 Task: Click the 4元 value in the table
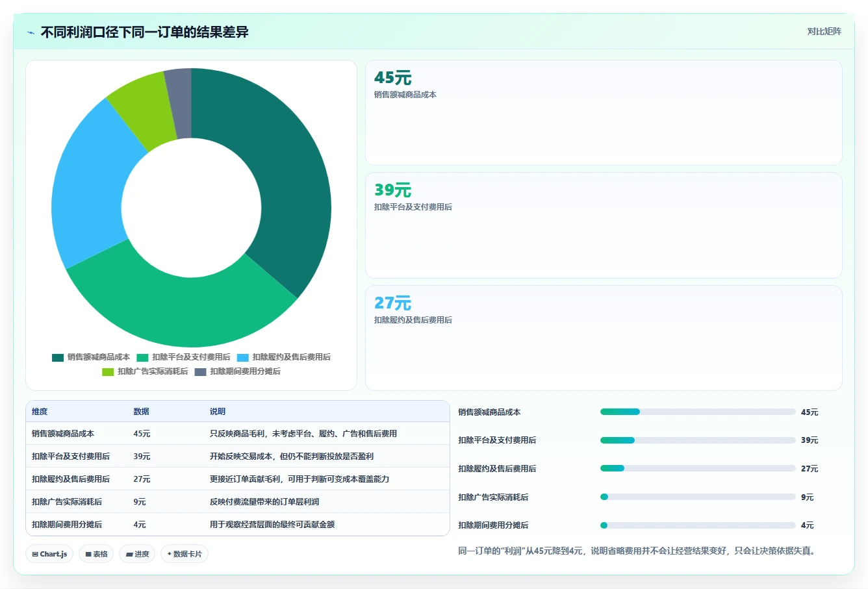tap(140, 525)
